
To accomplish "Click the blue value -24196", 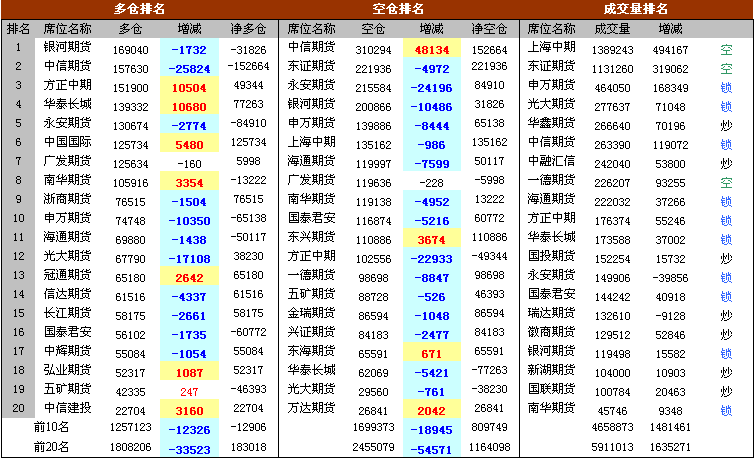I will 431,88.
